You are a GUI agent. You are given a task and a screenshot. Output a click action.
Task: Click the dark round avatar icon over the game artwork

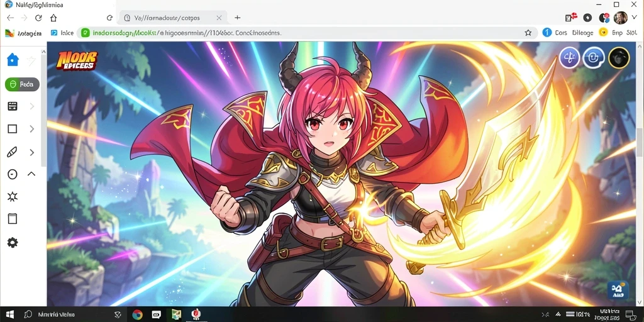click(x=619, y=58)
